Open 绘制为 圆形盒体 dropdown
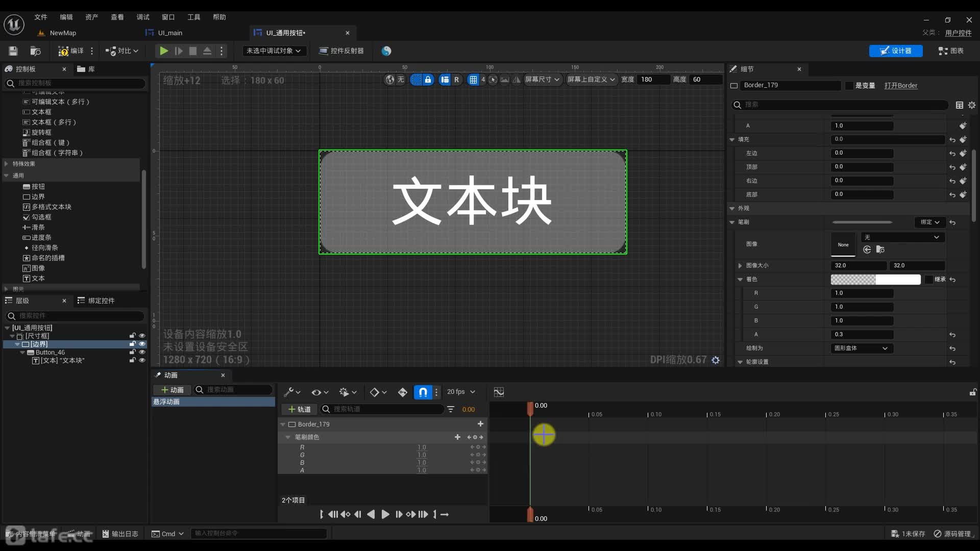 coord(861,348)
